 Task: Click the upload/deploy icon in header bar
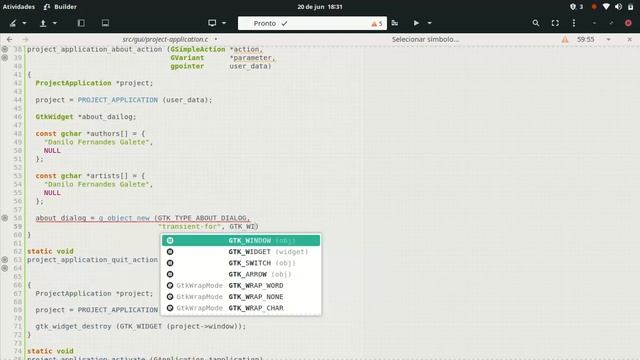(43, 23)
